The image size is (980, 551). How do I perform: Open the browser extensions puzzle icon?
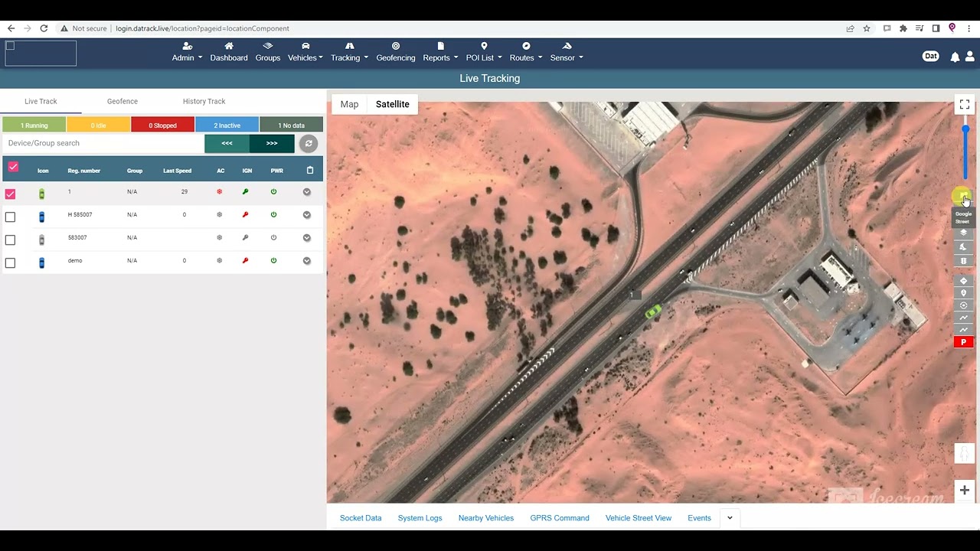click(x=903, y=28)
